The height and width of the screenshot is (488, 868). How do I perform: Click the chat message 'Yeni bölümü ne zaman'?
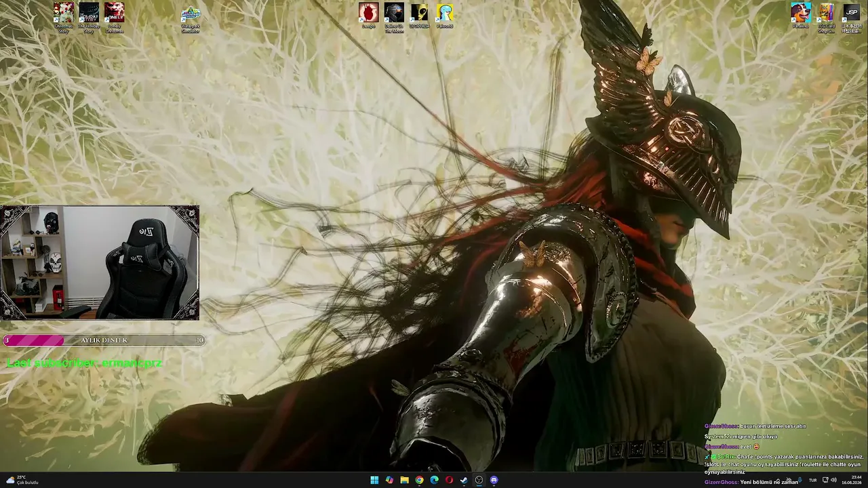tap(769, 482)
